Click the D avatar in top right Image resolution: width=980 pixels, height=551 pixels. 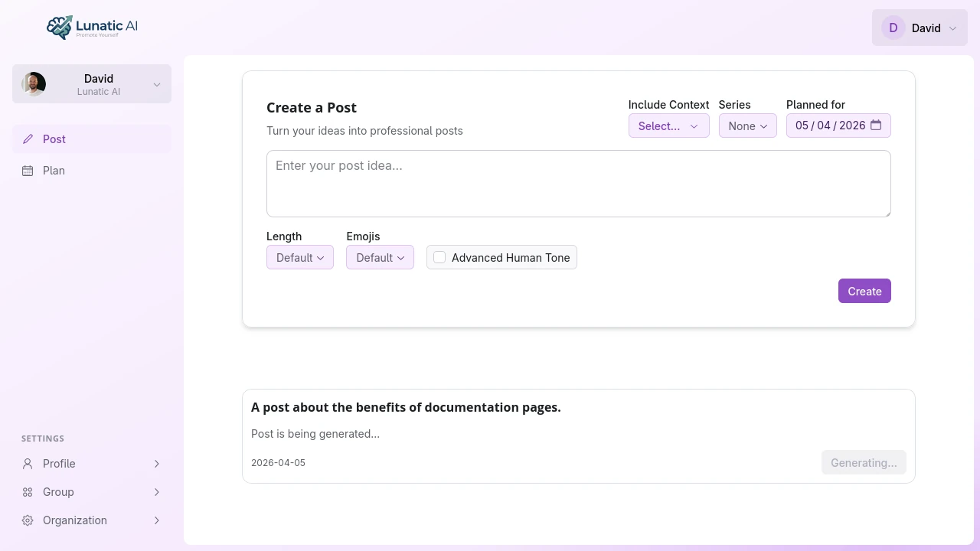893,28
